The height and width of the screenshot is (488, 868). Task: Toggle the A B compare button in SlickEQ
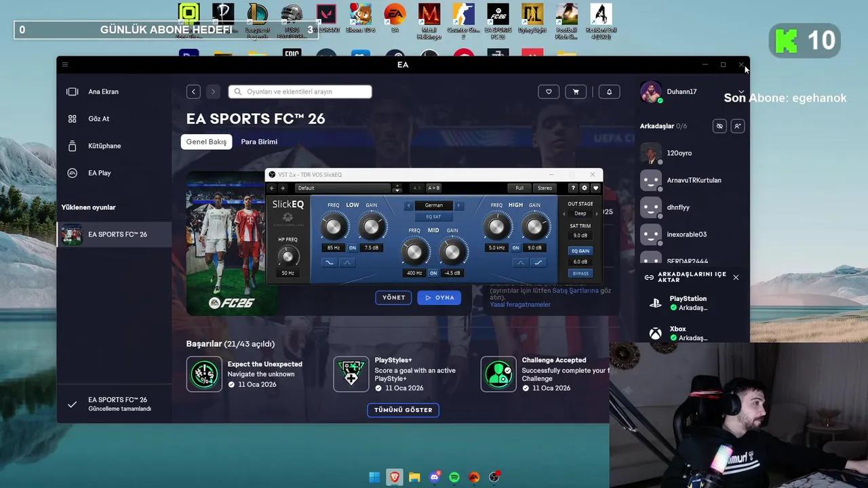click(x=417, y=188)
